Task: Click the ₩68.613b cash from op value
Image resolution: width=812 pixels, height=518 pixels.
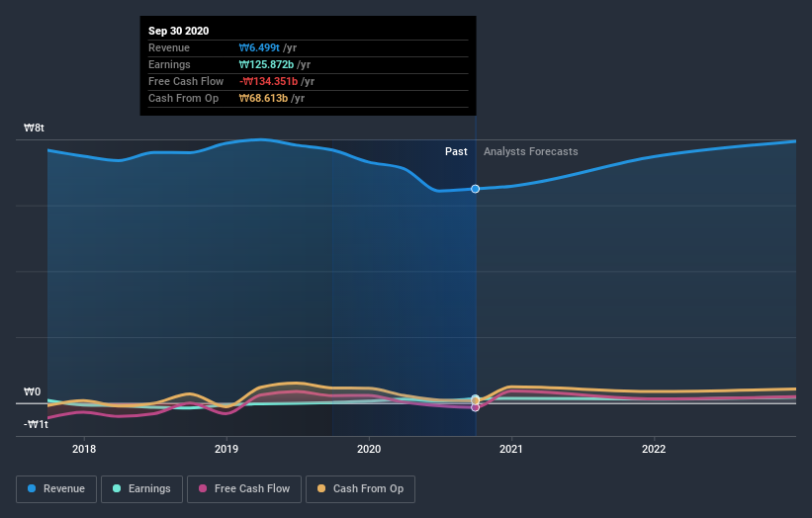Action: tap(263, 98)
